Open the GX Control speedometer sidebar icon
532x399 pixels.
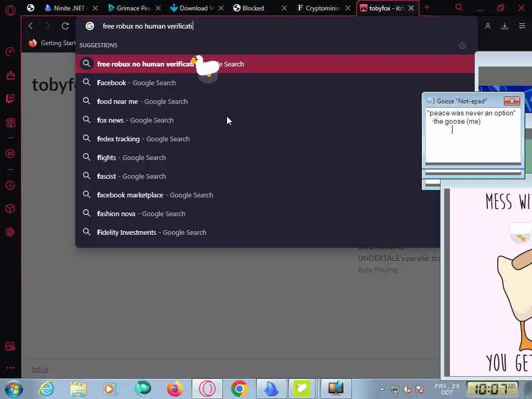point(10,51)
